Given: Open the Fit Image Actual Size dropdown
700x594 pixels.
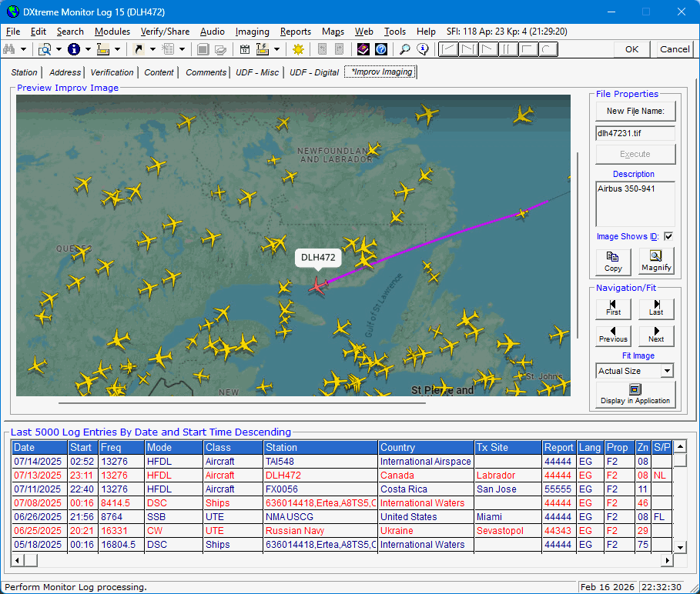Looking at the screenshot, I should tap(667, 371).
